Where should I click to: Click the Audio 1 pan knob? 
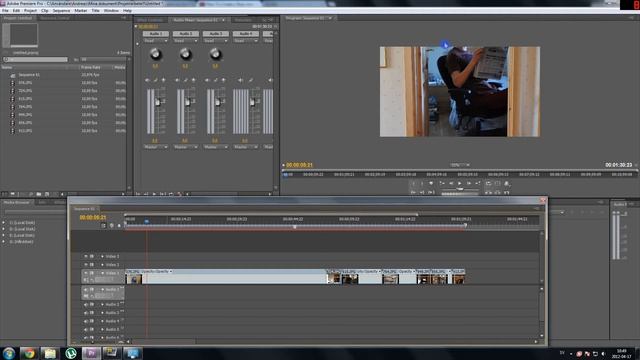(155, 53)
